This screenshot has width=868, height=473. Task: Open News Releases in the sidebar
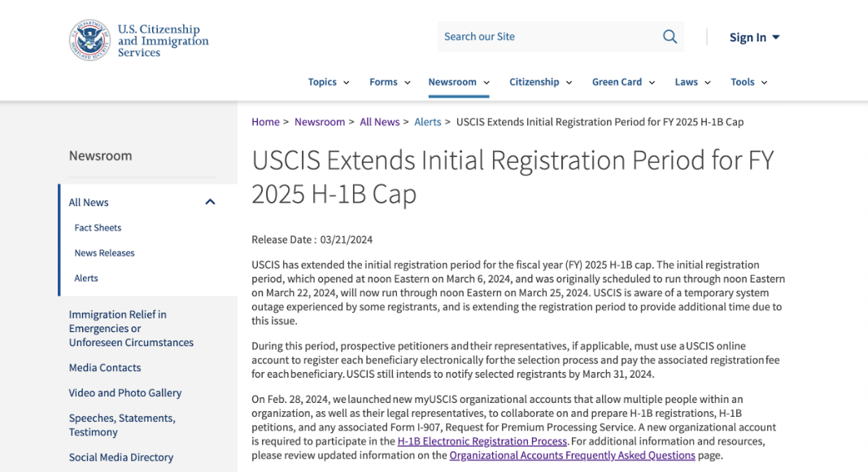[x=105, y=253]
